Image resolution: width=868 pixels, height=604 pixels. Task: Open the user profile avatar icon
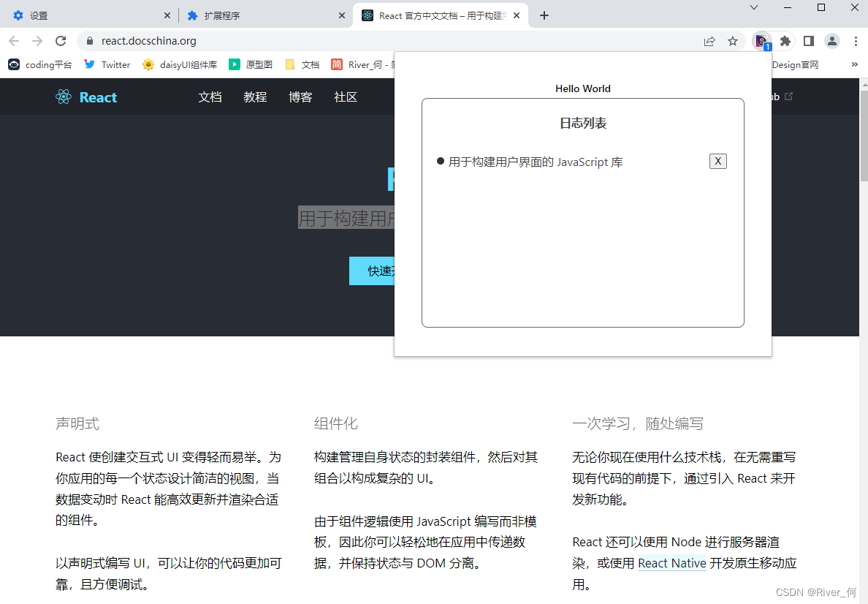(x=832, y=41)
